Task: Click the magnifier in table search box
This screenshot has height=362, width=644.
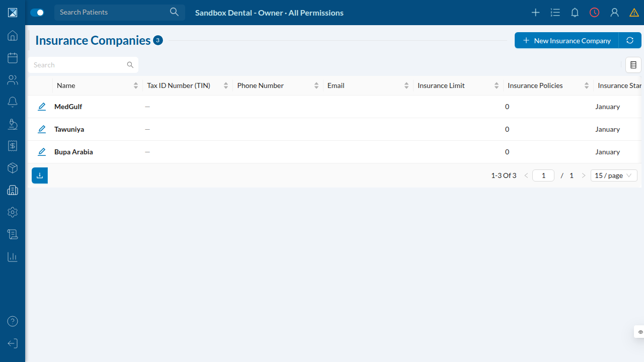Action: click(130, 65)
